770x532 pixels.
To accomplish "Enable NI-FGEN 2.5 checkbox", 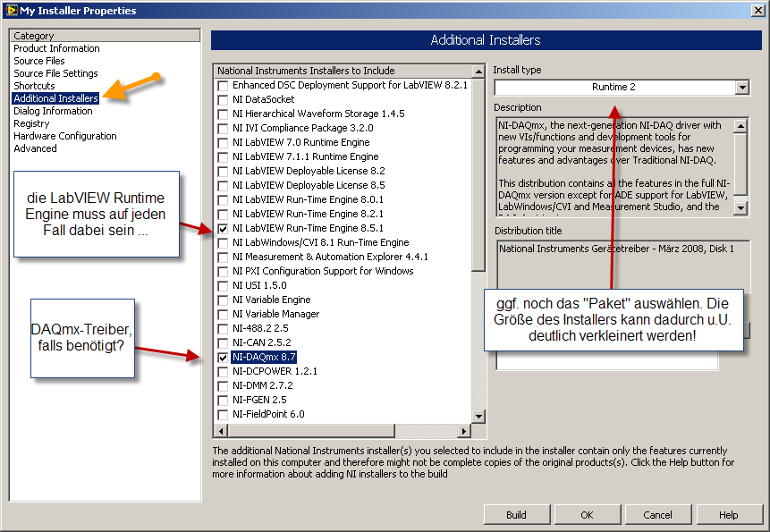I will click(223, 401).
